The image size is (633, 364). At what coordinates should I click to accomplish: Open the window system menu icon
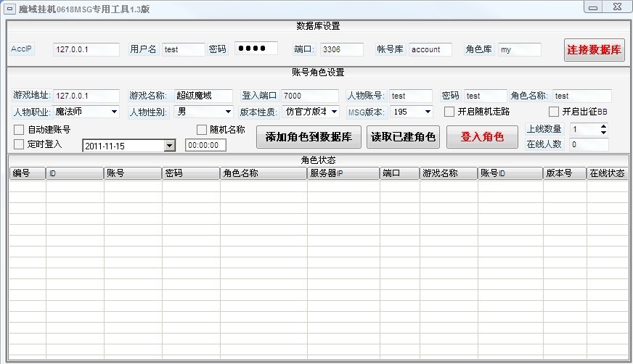10,8
